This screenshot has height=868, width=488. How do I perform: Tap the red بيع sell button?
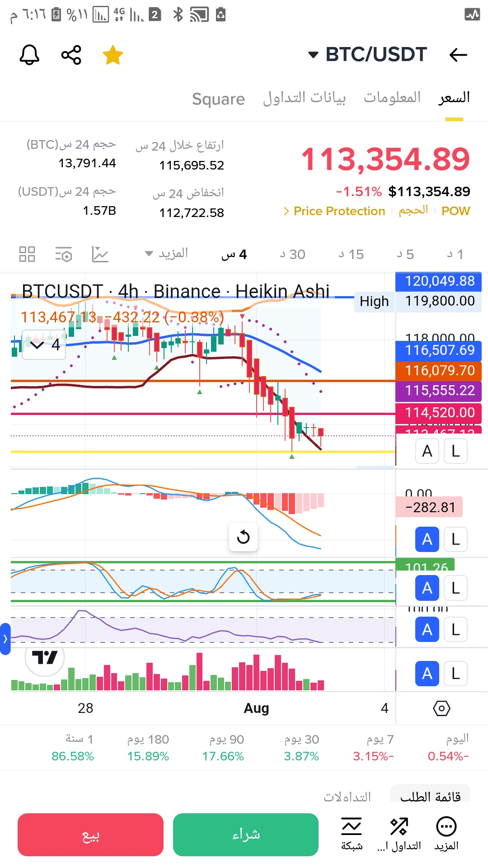tap(90, 835)
